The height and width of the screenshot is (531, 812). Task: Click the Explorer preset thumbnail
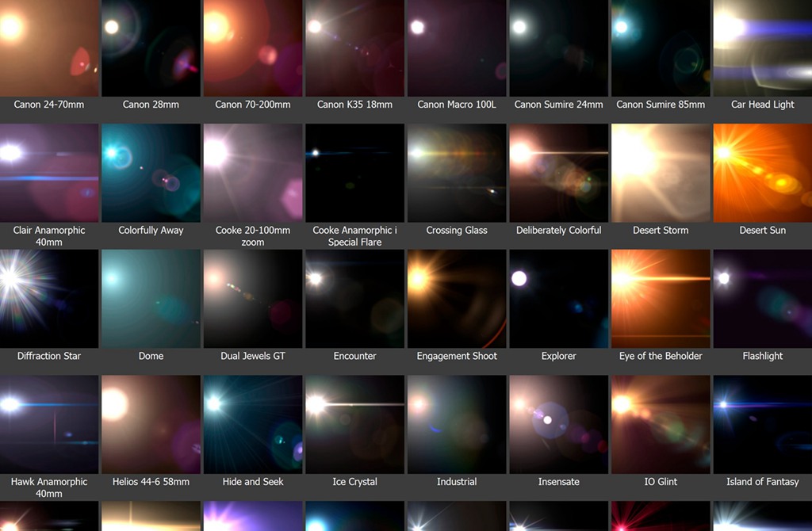coord(559,299)
